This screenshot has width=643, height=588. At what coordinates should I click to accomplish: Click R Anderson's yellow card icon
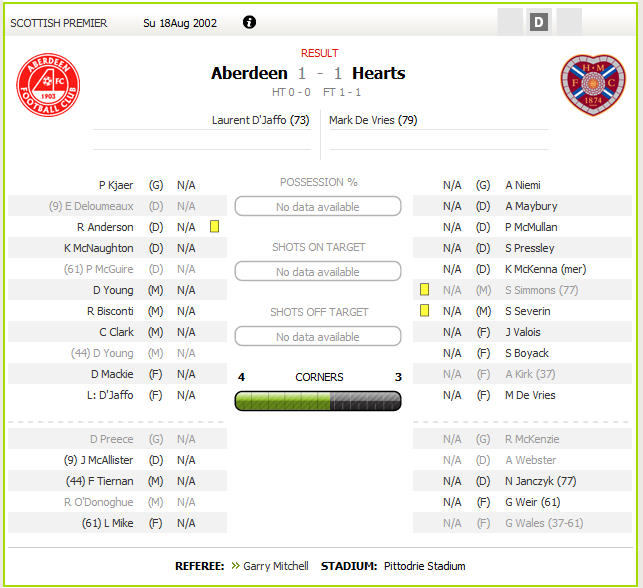click(x=214, y=226)
